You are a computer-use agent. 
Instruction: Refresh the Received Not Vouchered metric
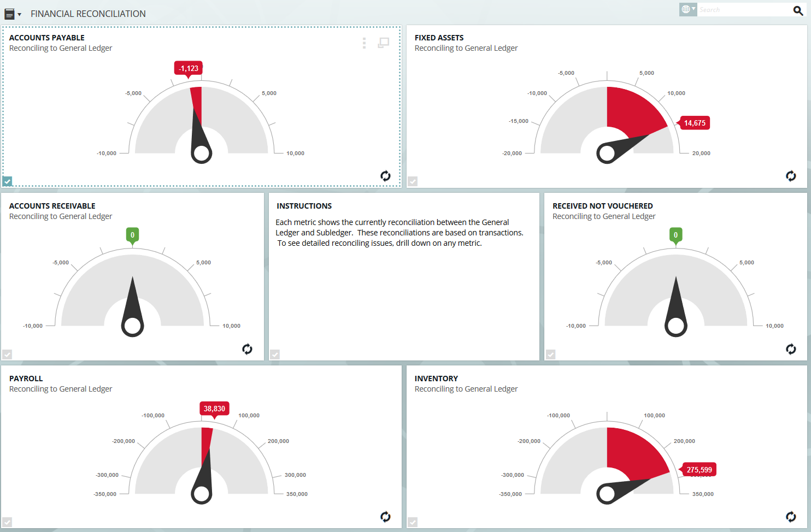coord(791,349)
